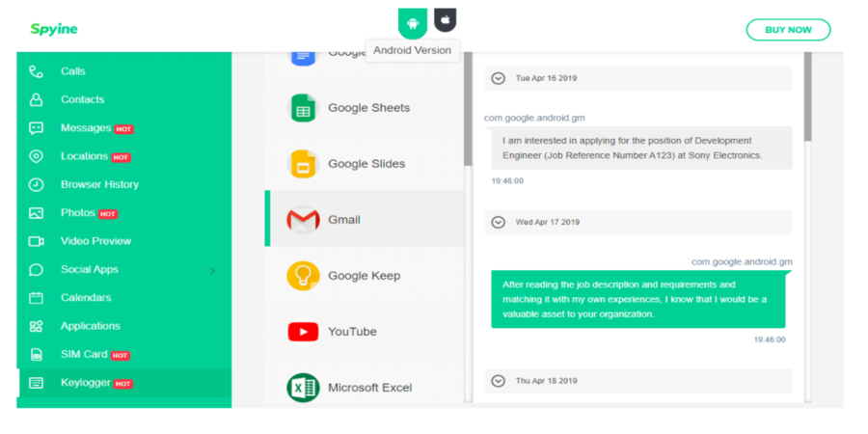
Task: Click the Google Slides app icon
Action: click(303, 164)
